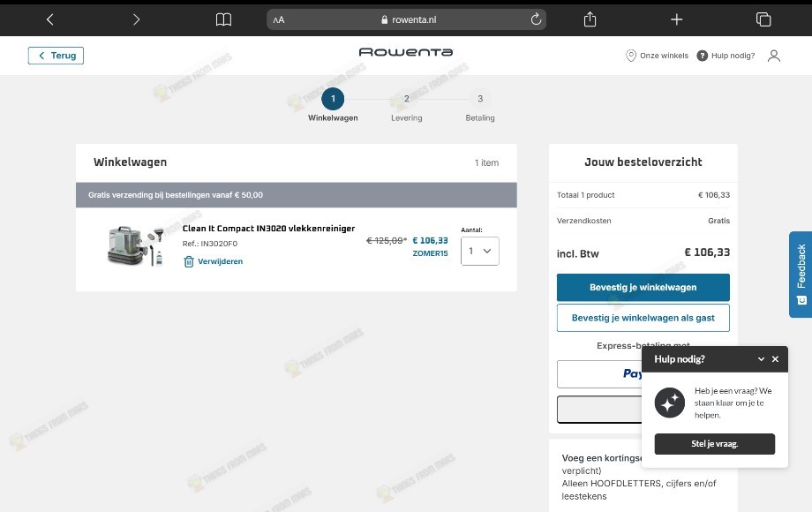Viewport: 812px width, 512px height.
Task: Show all open tabs overview icon
Action: click(763, 19)
